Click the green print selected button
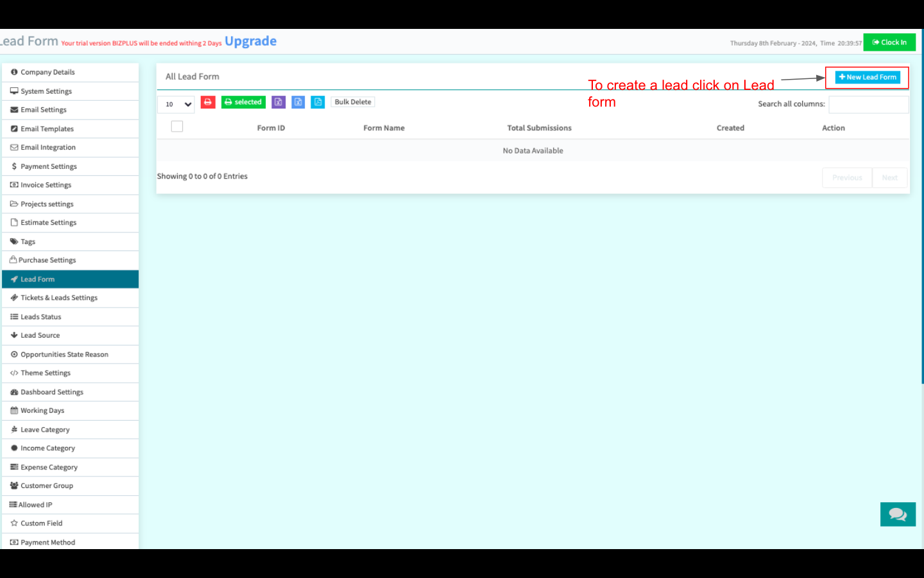Image resolution: width=924 pixels, height=578 pixels. [243, 102]
